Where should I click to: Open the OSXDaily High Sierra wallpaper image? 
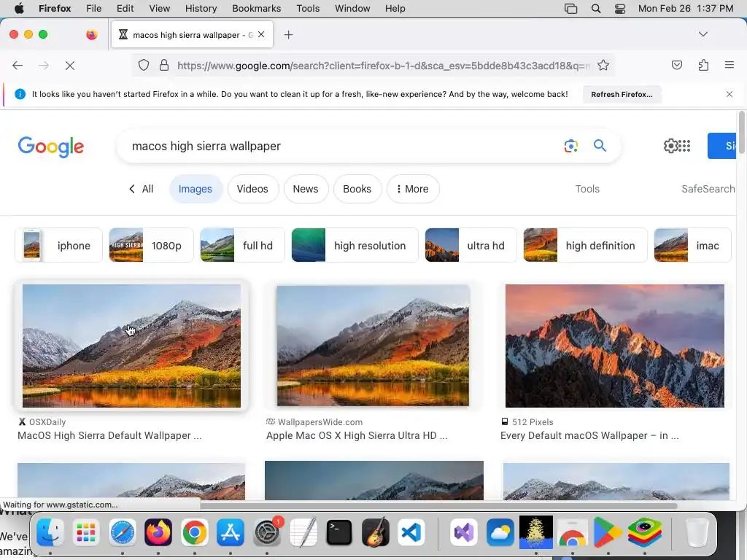coord(131,346)
